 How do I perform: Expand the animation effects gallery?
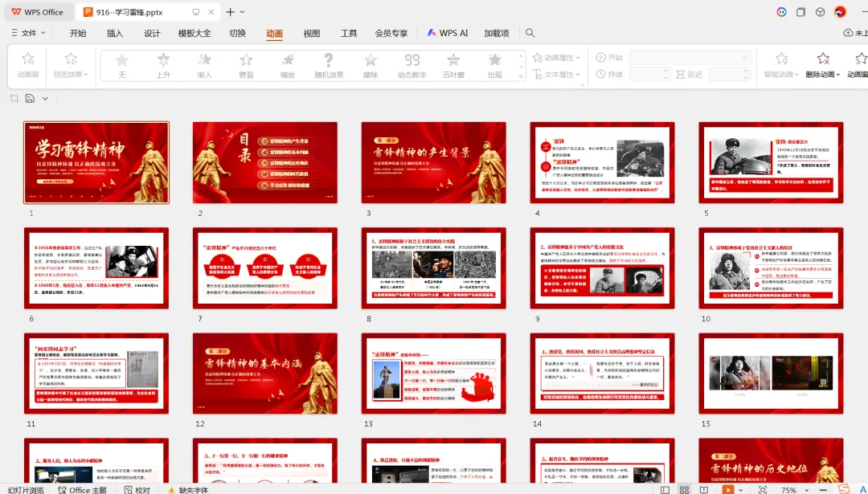coord(520,76)
